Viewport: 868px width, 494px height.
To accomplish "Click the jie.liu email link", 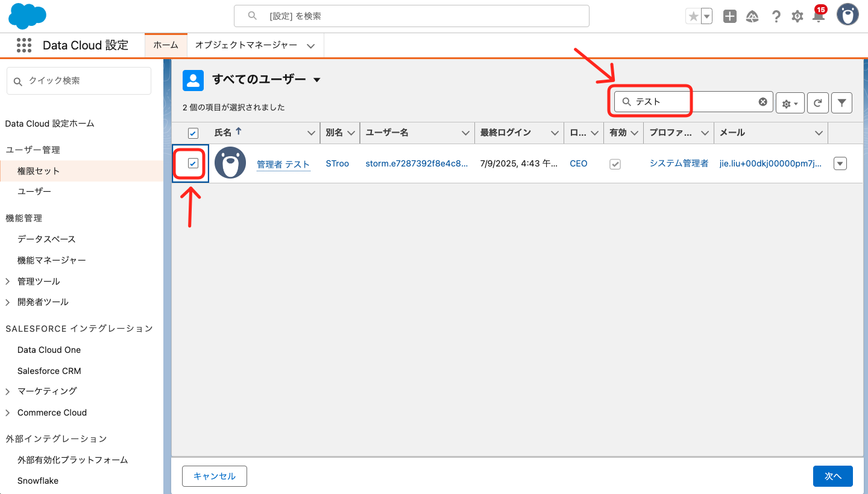I will [x=770, y=163].
